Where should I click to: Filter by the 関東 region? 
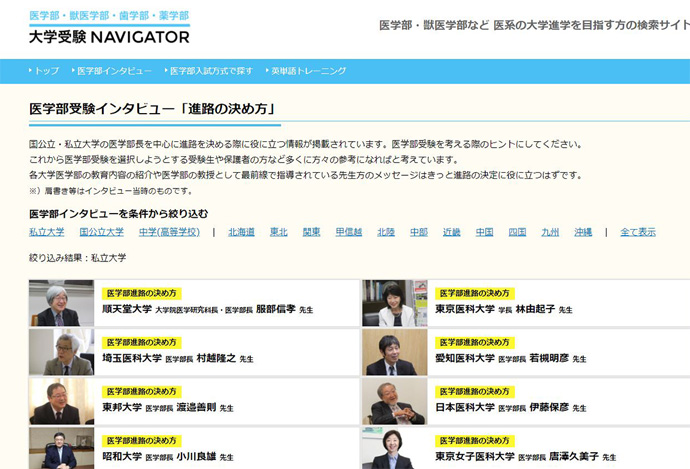click(312, 232)
